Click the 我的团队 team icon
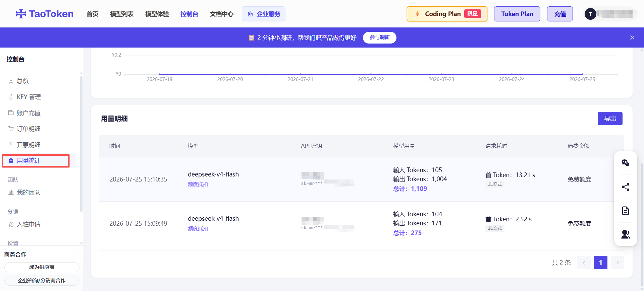 click(11, 193)
